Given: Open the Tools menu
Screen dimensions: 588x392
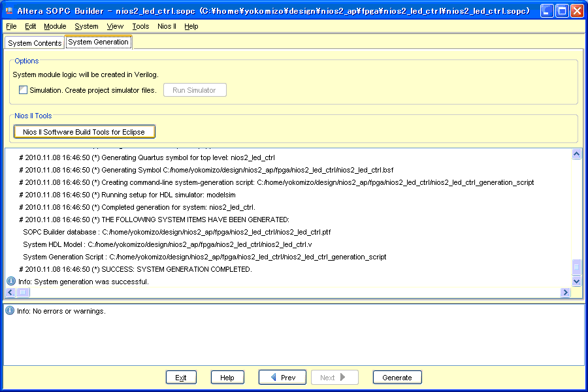Looking at the screenshot, I should pos(140,26).
